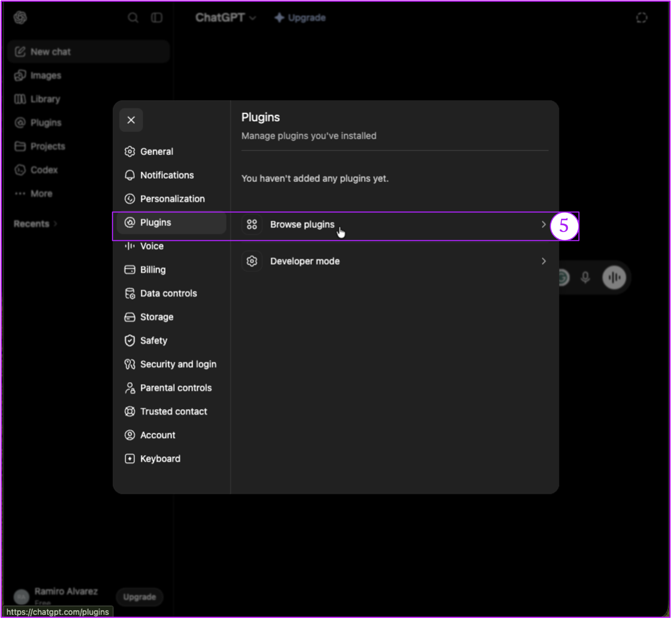Open the search chats magnifier icon
This screenshot has height=619, width=672.
click(x=133, y=17)
